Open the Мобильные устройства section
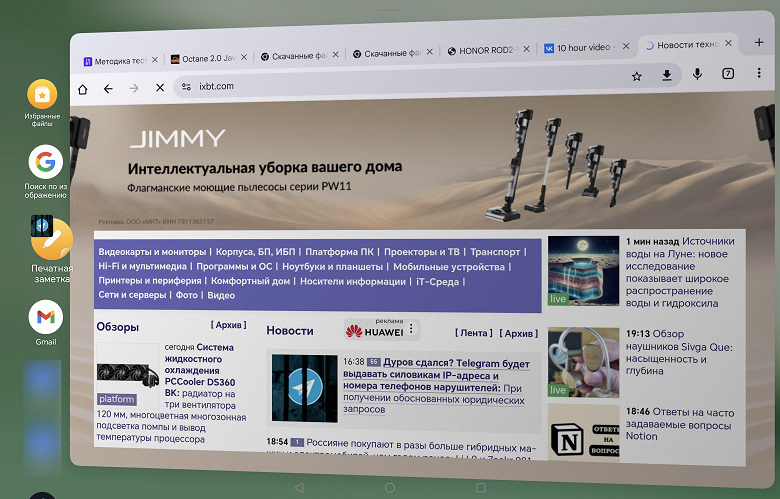 click(x=449, y=267)
